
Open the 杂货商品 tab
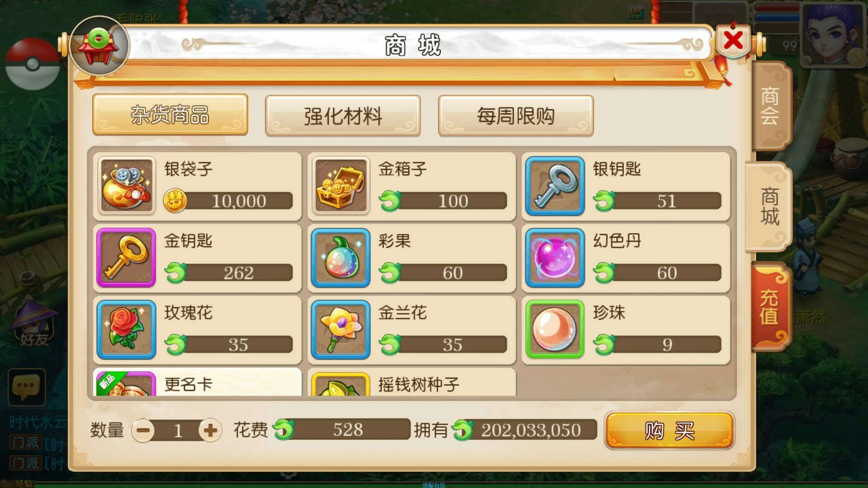[170, 115]
